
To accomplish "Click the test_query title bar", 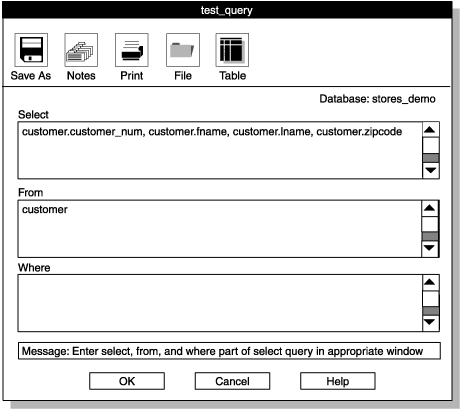I will [x=227, y=10].
